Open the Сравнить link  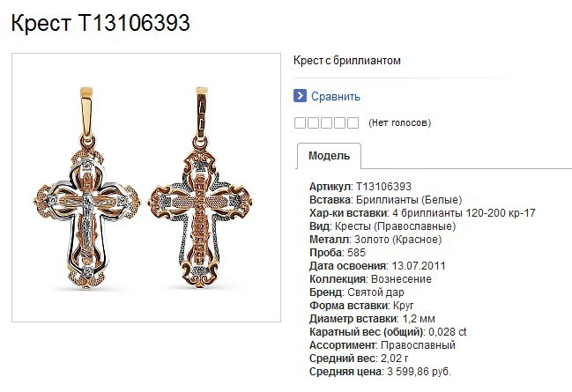[336, 97]
